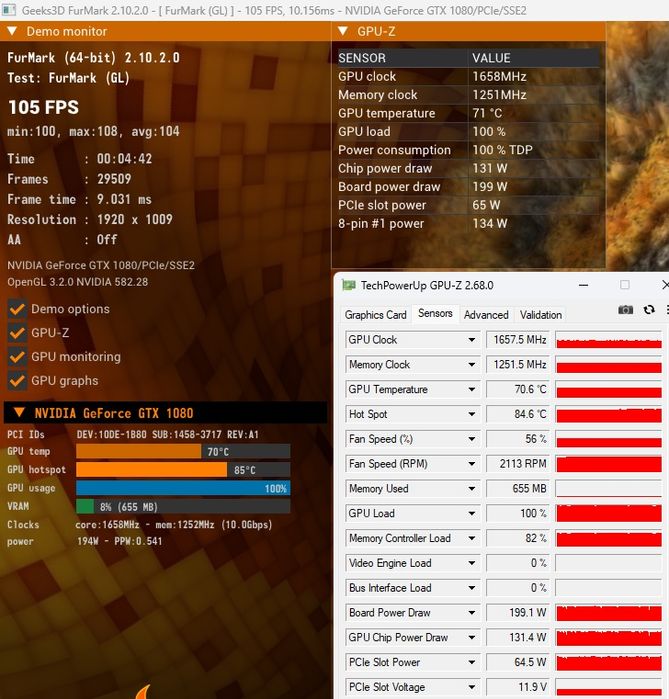This screenshot has width=669, height=699.
Task: Open the PCIe Slot Power dropdown
Action: (472, 662)
